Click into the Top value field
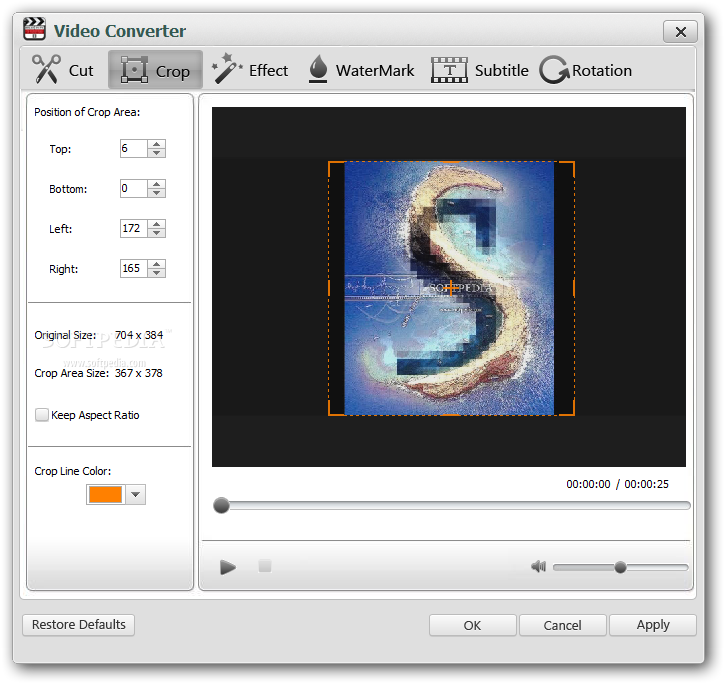The width and height of the screenshot is (725, 684). pyautogui.click(x=134, y=148)
